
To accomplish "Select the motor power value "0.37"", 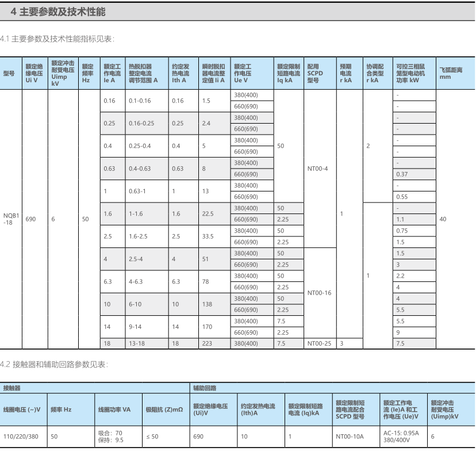I will (402, 174).
